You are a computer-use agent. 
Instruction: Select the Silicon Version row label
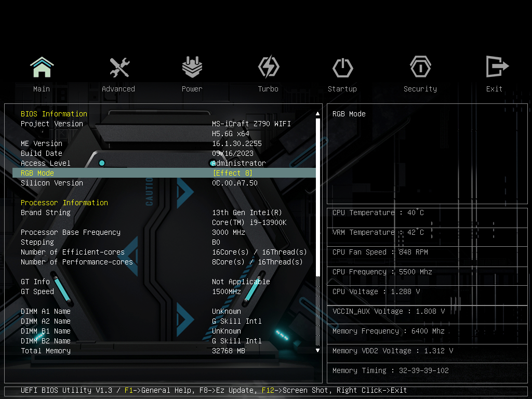52,183
